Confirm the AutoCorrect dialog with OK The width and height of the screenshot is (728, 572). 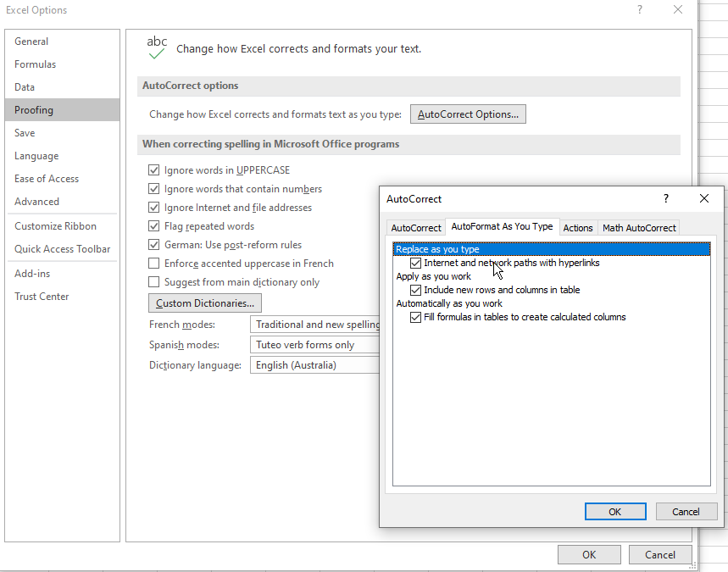615,512
